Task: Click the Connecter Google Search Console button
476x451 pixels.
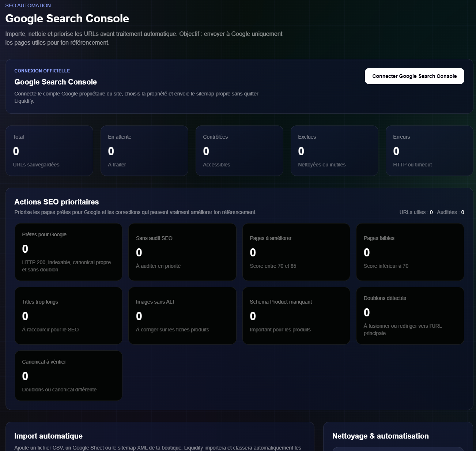Action: pos(414,76)
